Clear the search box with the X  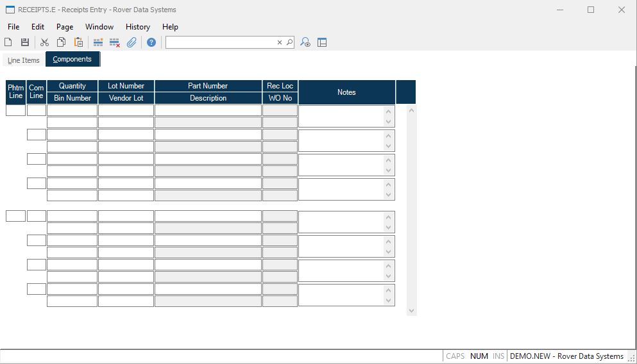[x=280, y=42]
